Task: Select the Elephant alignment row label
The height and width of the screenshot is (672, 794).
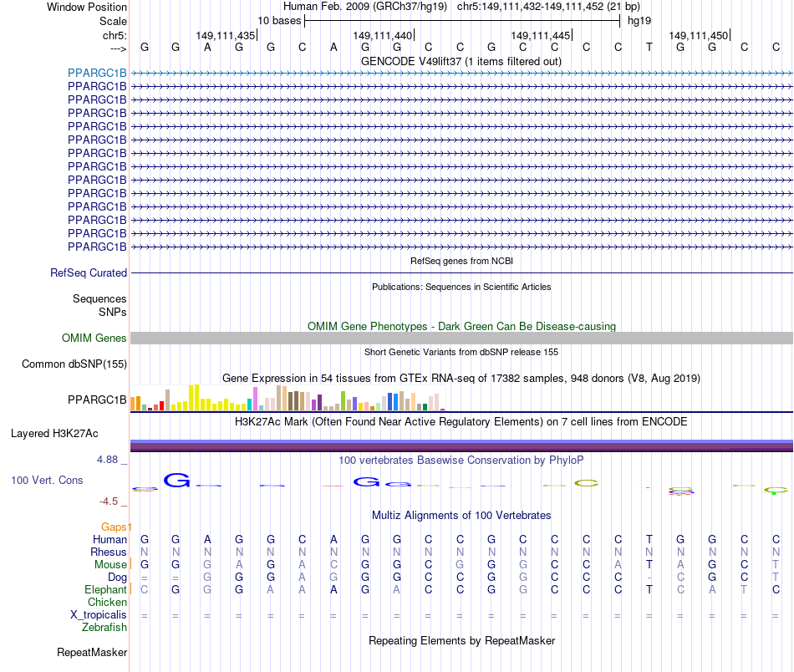Action: point(105,589)
